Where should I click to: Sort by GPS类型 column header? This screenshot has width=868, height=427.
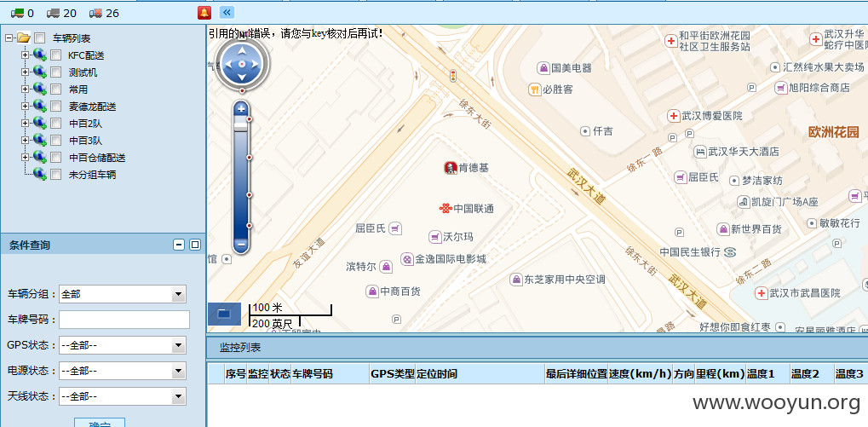[393, 374]
